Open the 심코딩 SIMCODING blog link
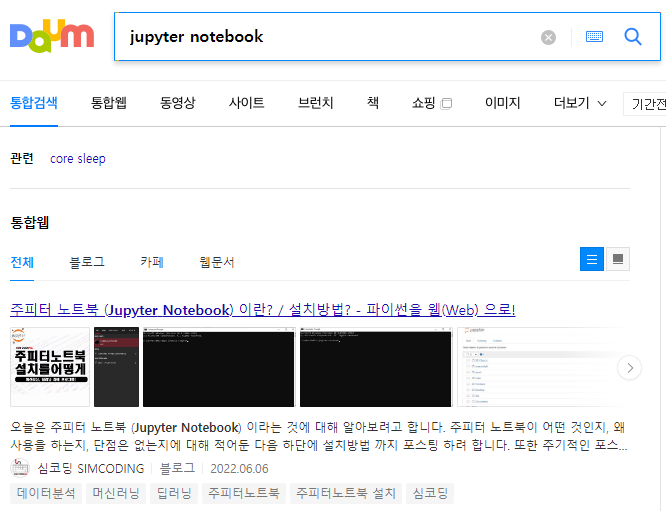This screenshot has width=666, height=511. coord(91,469)
